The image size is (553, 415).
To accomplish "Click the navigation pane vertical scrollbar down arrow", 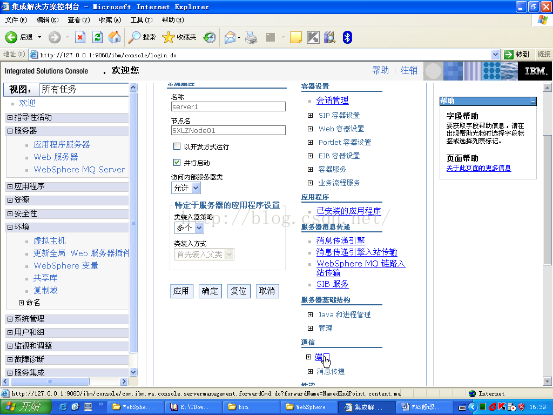I will tap(133, 372).
